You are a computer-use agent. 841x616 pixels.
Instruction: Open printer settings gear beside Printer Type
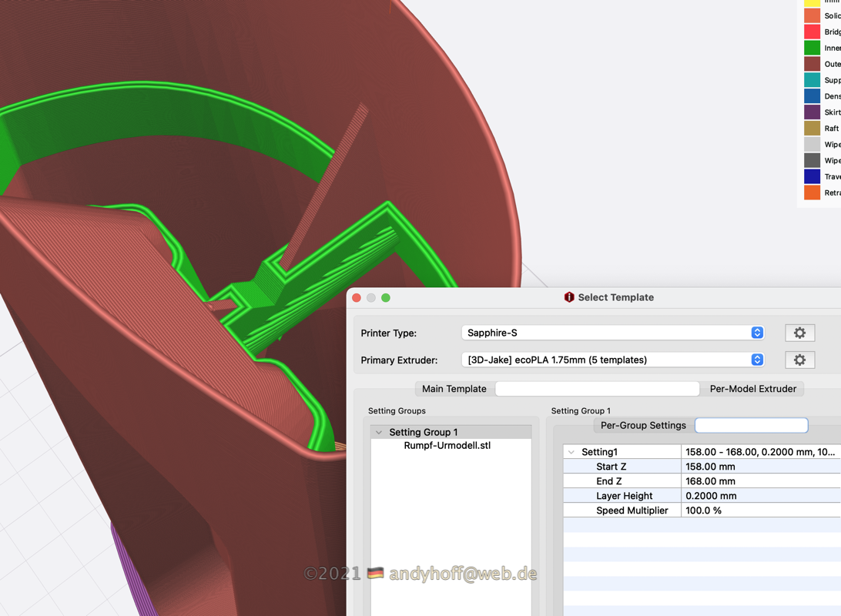[799, 333]
